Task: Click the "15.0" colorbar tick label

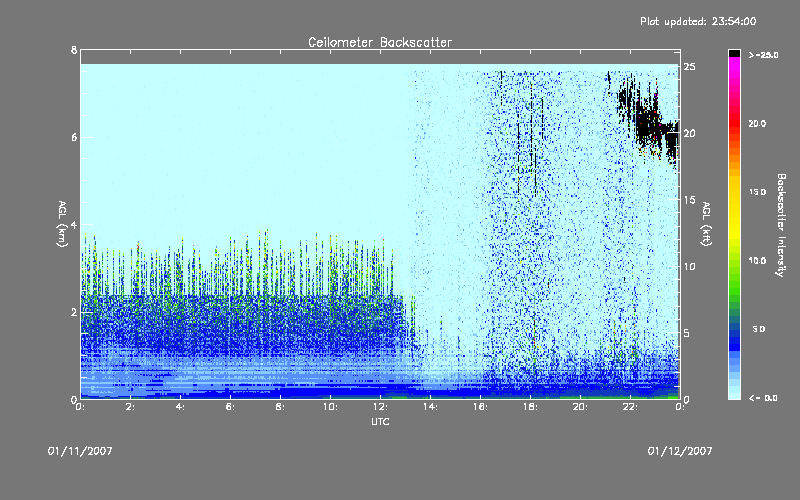Action: click(x=757, y=192)
